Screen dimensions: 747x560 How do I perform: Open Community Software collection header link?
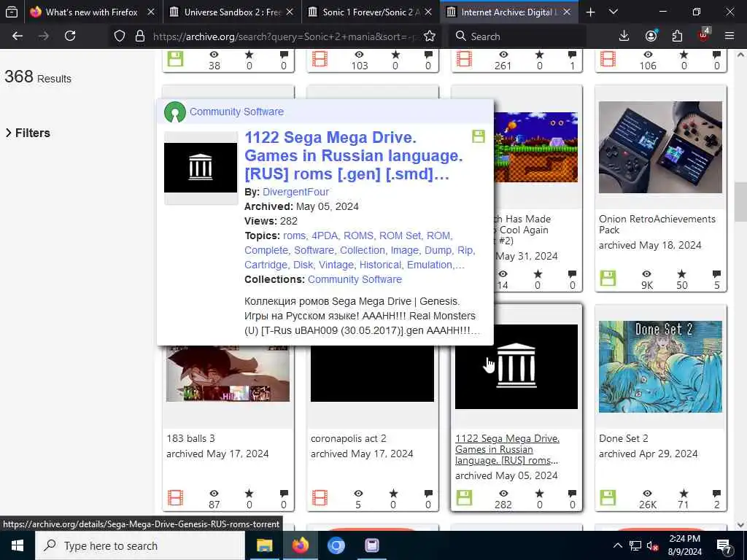(x=236, y=112)
